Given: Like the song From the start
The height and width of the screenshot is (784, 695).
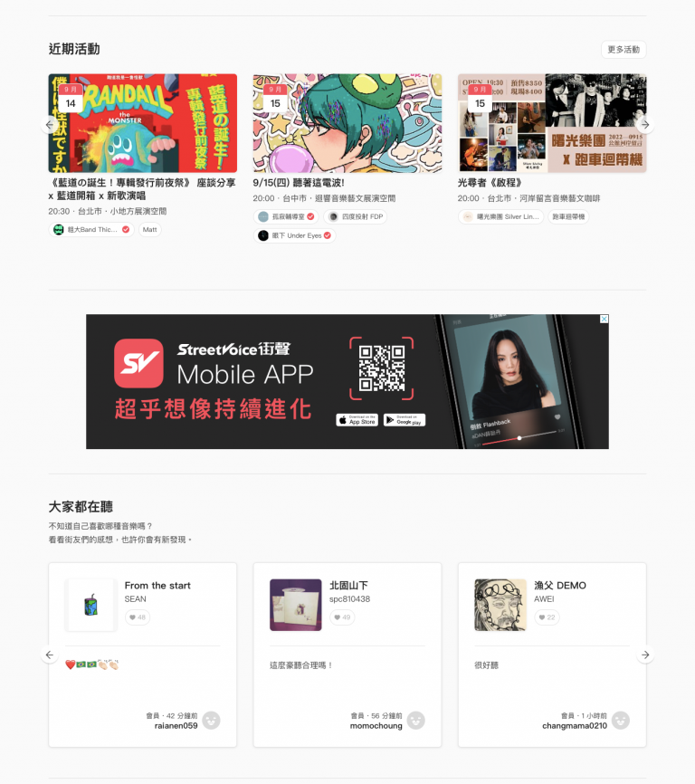Looking at the screenshot, I should (138, 617).
